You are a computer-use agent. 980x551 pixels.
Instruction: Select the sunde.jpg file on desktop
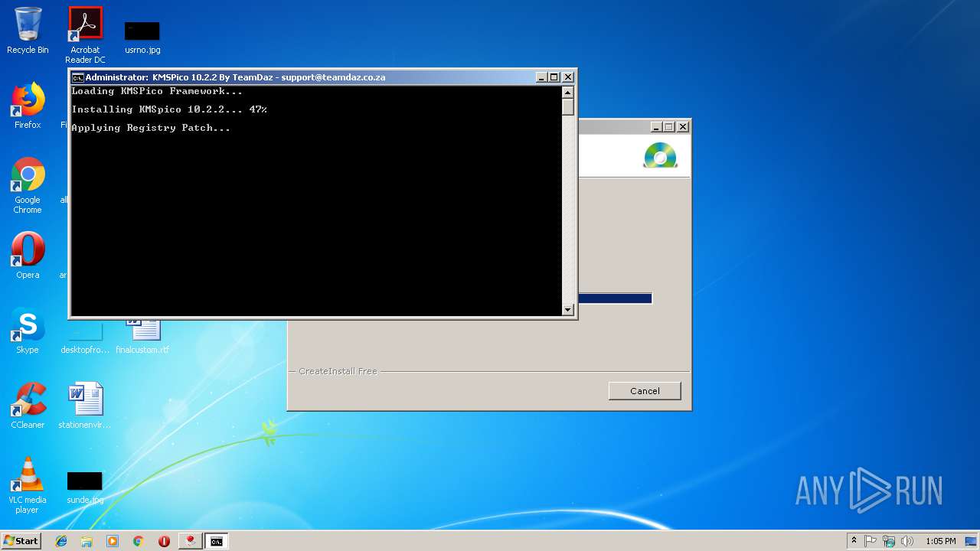point(85,488)
